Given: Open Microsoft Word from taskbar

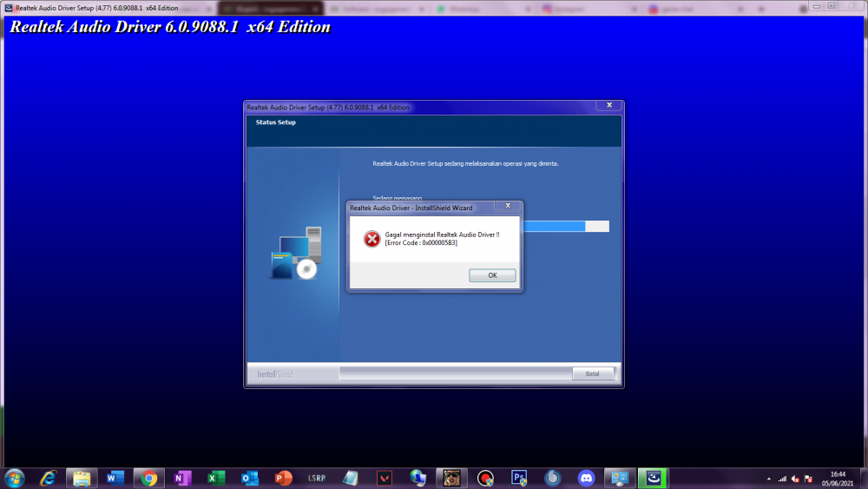Looking at the screenshot, I should click(x=115, y=478).
